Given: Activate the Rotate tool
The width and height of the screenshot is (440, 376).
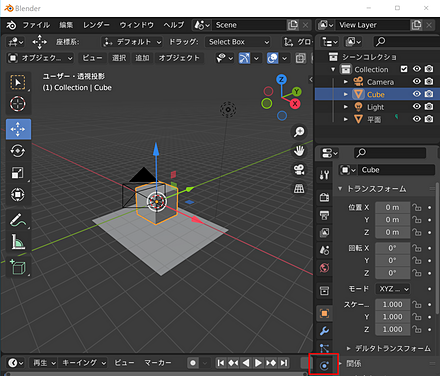Looking at the screenshot, I should tap(18, 151).
